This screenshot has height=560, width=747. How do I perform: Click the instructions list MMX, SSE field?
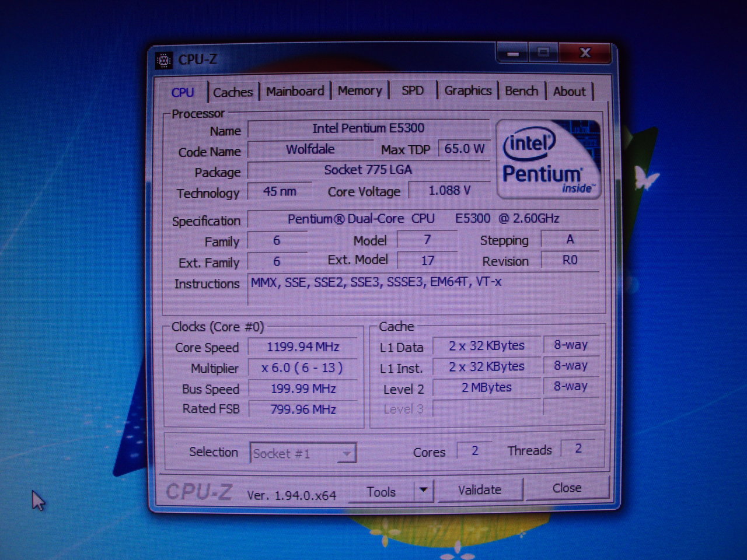(423, 289)
